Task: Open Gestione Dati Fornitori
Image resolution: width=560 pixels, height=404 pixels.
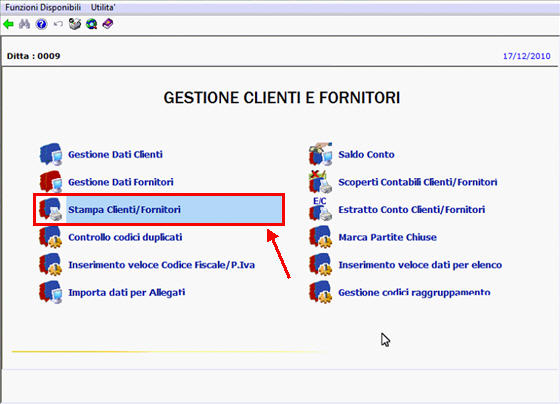Action: (121, 182)
